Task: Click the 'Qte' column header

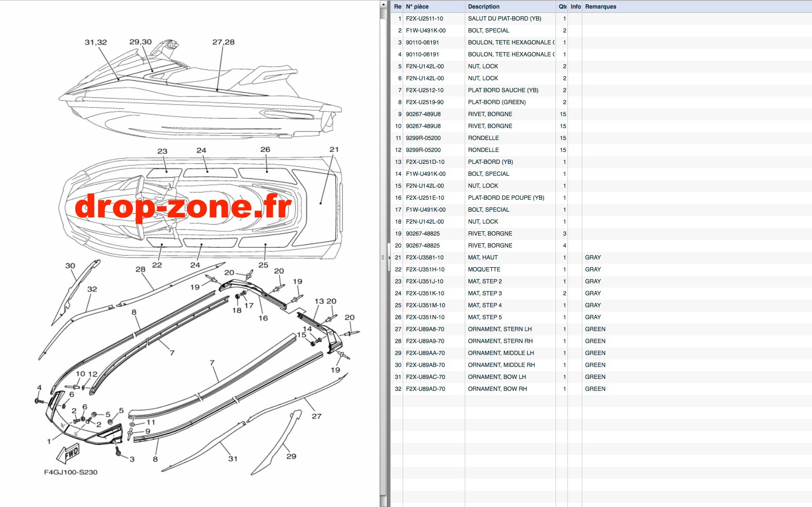Action: point(562,7)
